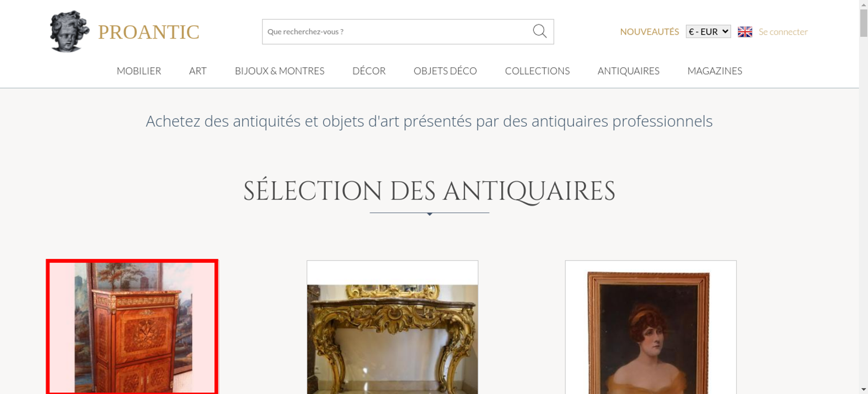Open the MAGAZINES menu
The width and height of the screenshot is (868, 394).
[715, 71]
